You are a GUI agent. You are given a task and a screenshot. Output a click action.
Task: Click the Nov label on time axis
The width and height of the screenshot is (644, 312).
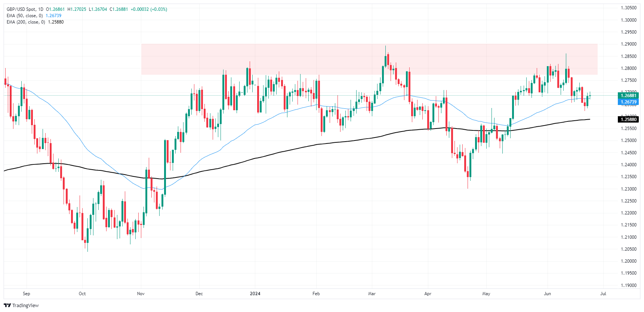click(141, 294)
